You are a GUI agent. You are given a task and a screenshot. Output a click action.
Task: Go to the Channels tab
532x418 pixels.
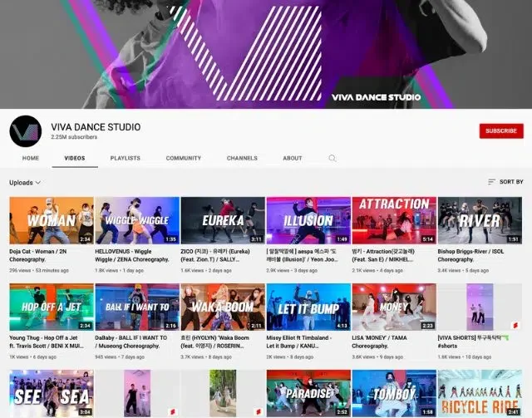pos(242,158)
